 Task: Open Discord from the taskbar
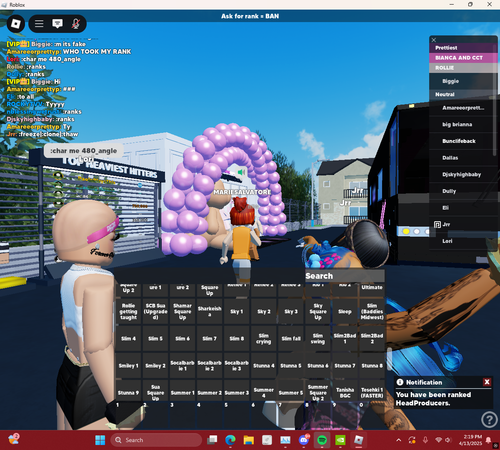(x=304, y=440)
